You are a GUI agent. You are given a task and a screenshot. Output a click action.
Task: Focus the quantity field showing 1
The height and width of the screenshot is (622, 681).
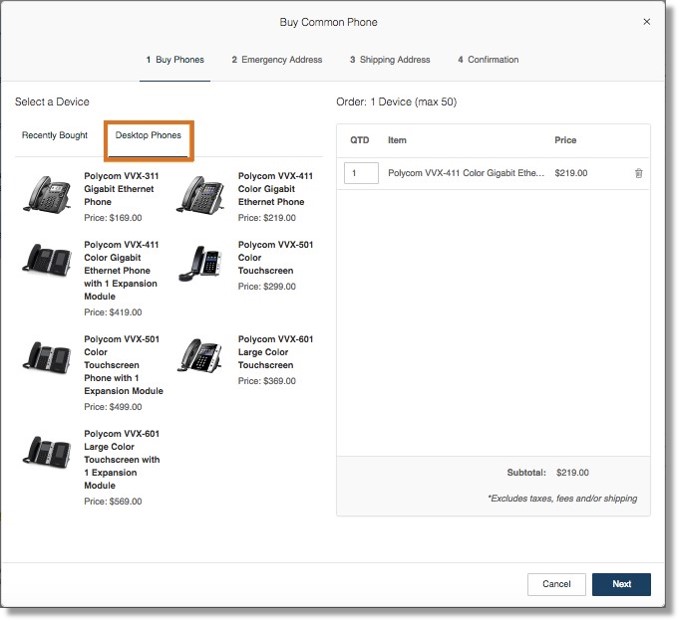coord(361,173)
